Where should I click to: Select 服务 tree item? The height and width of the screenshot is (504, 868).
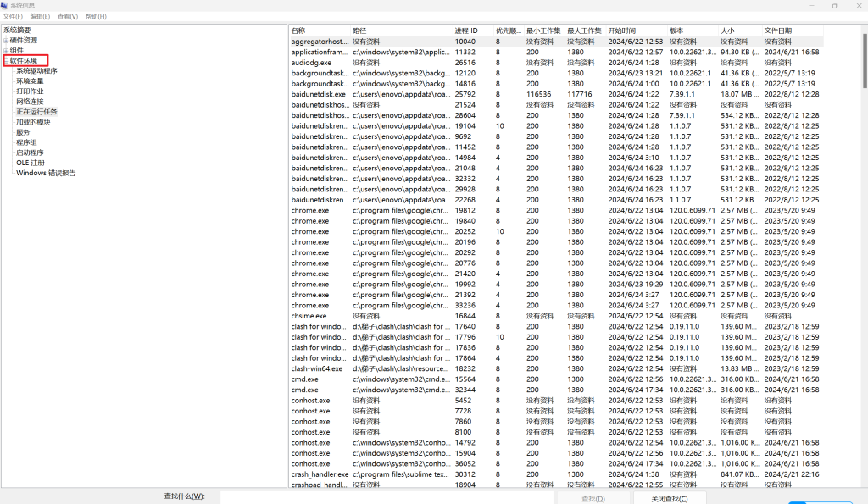pyautogui.click(x=23, y=132)
